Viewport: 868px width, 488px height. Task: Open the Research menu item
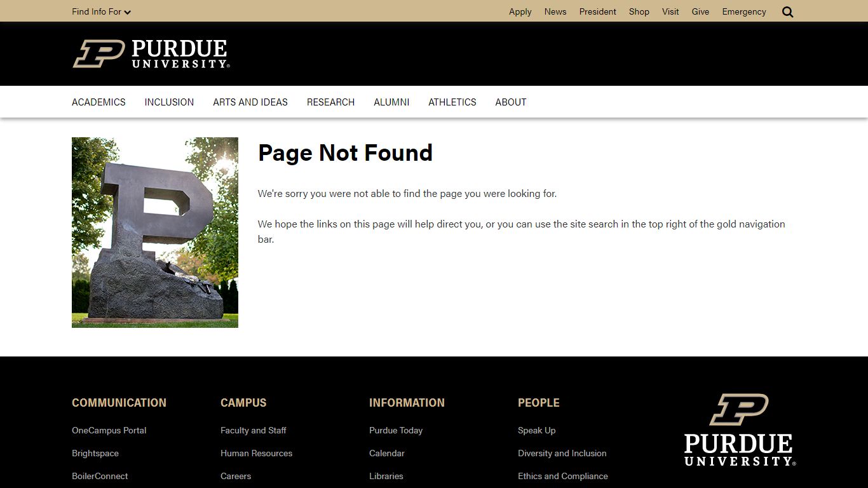[x=330, y=102]
